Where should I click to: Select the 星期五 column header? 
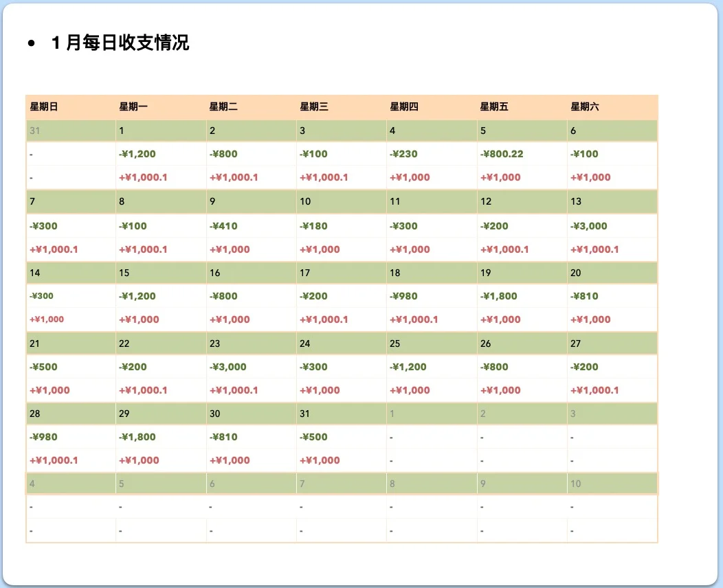click(494, 106)
